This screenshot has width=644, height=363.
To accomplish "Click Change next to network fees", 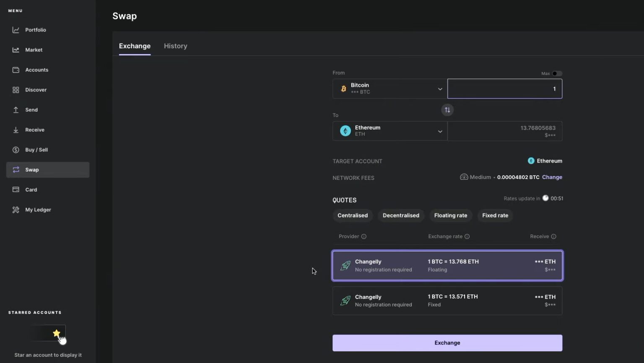I will click(x=552, y=177).
